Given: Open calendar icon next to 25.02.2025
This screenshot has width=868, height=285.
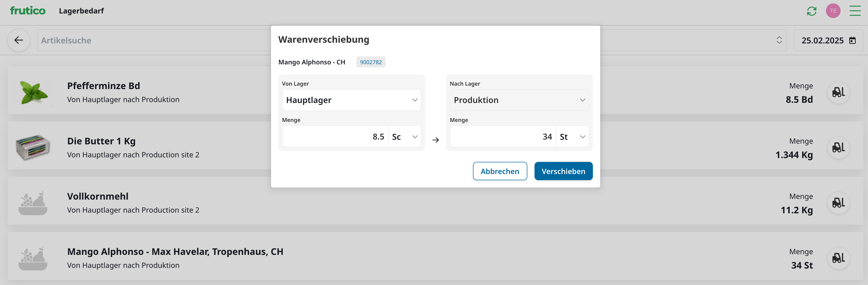Looking at the screenshot, I should click(x=852, y=40).
